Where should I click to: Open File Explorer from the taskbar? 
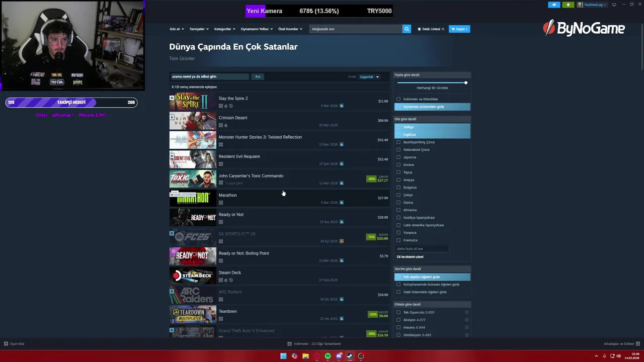305,356
